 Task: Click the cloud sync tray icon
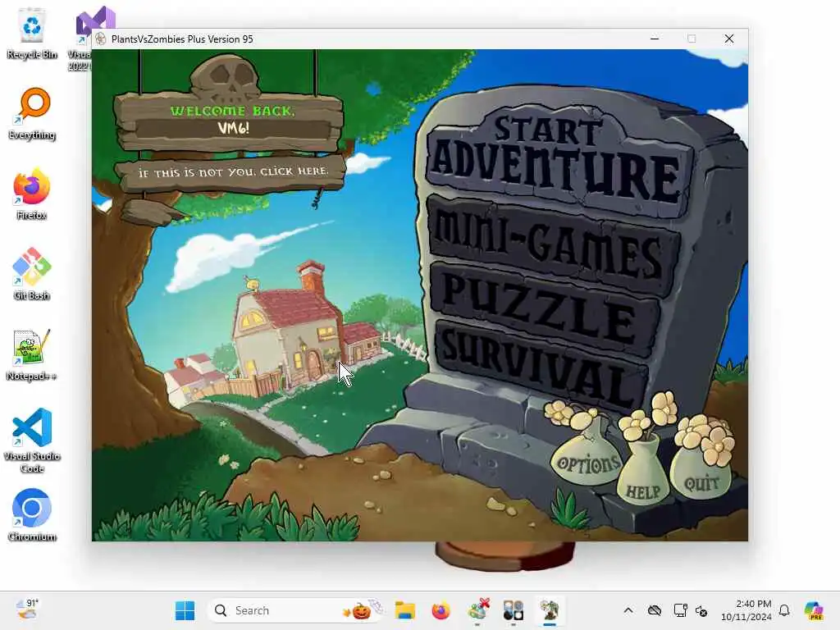pyautogui.click(x=654, y=610)
